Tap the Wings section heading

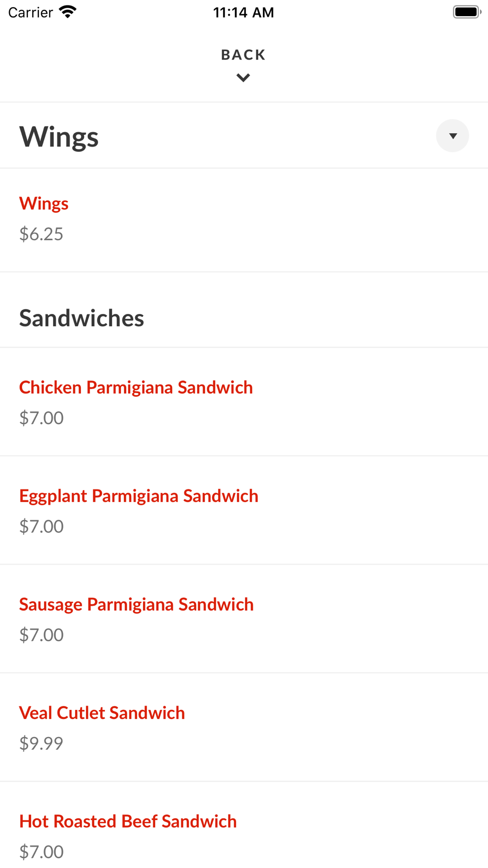(x=59, y=137)
